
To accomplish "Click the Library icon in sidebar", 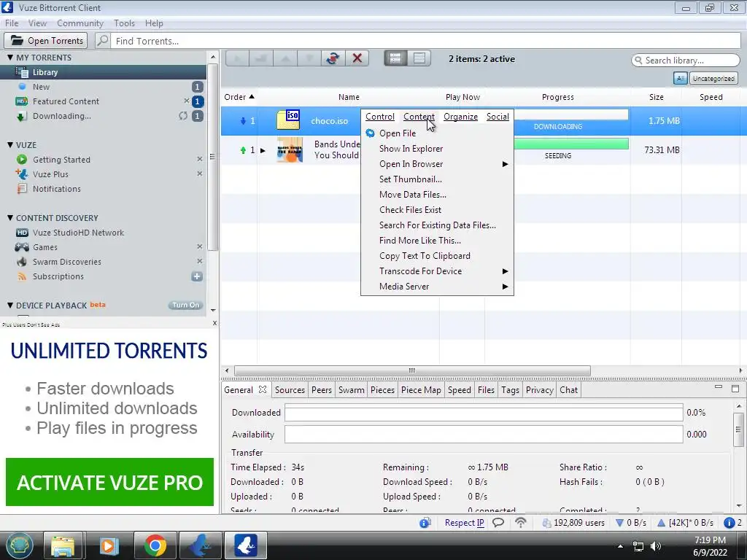I will tap(22, 72).
